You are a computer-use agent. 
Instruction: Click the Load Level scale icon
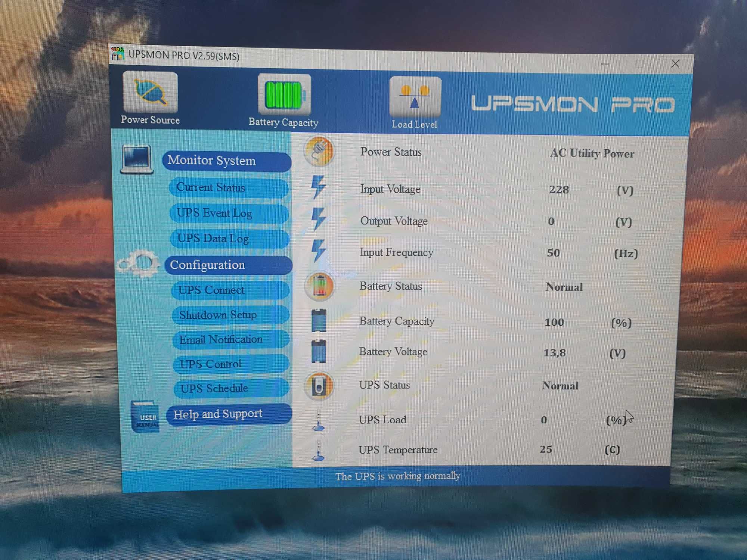415,97
